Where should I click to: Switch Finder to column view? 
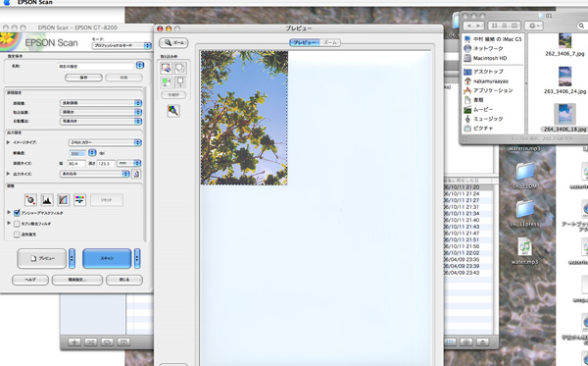[514, 26]
